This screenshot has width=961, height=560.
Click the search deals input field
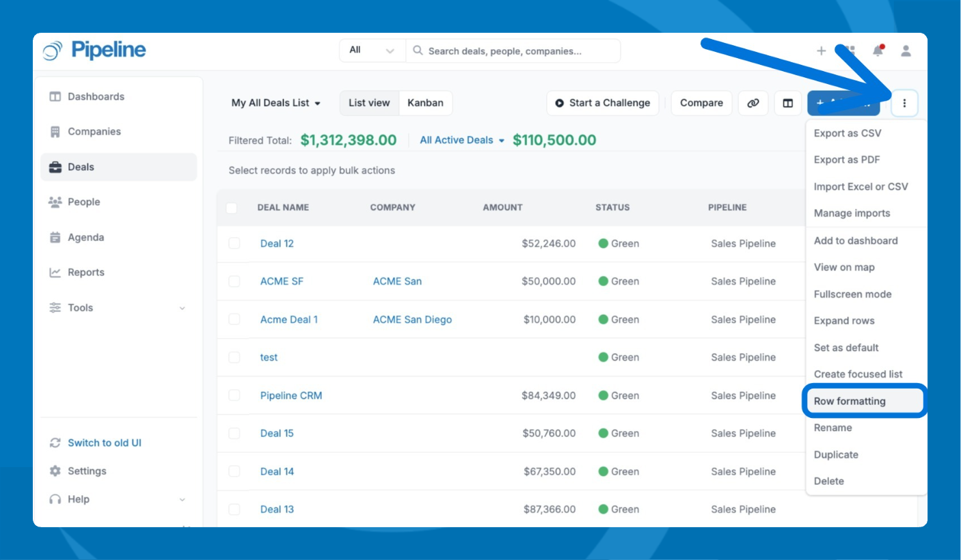point(519,51)
